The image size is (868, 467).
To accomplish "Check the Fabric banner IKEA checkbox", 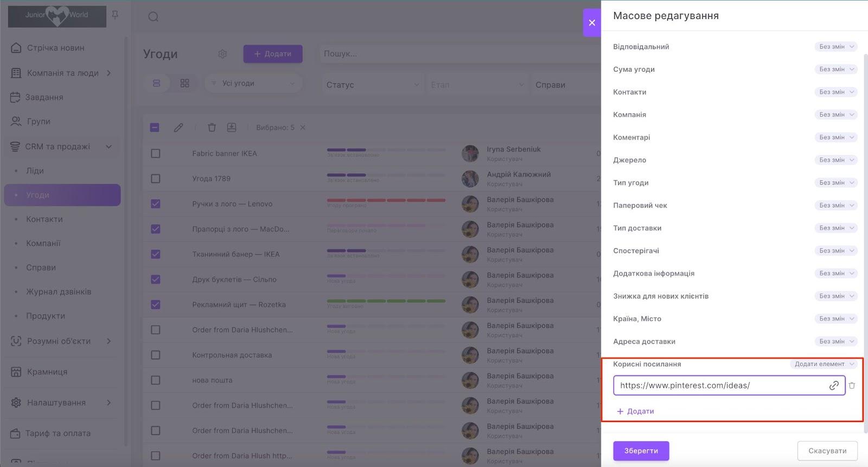I will pyautogui.click(x=156, y=154).
